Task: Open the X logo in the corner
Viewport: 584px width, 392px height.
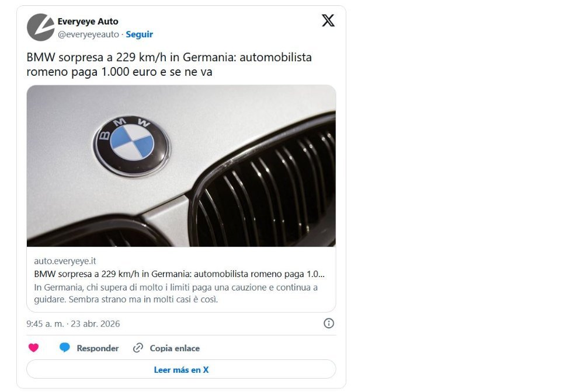Action: coord(328,21)
